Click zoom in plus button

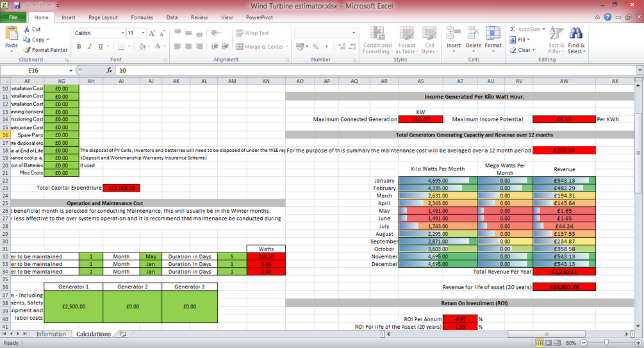tap(638, 343)
